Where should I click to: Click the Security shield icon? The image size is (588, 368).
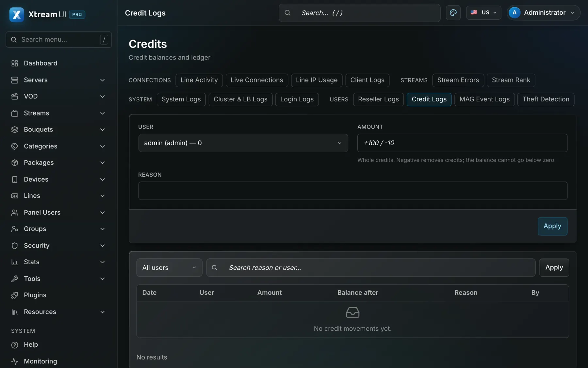15,246
